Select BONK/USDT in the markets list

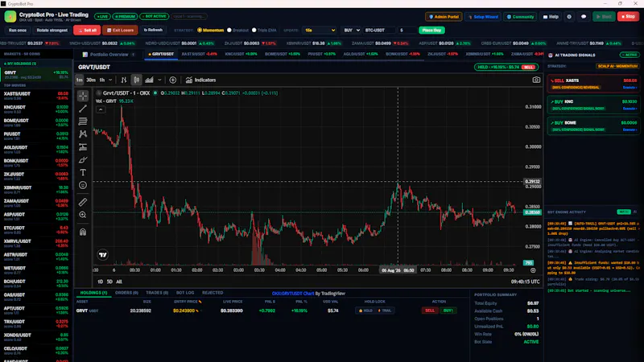pyautogui.click(x=36, y=163)
